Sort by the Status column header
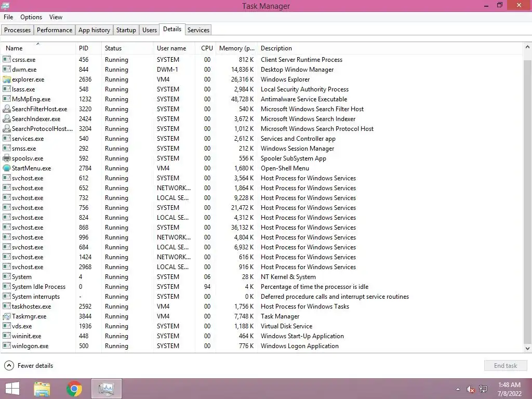 point(127,48)
